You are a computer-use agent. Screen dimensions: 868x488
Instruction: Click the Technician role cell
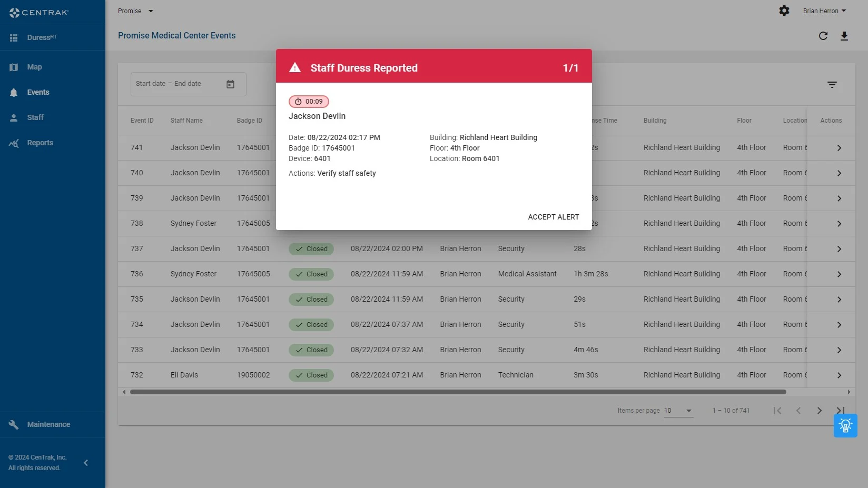point(516,375)
